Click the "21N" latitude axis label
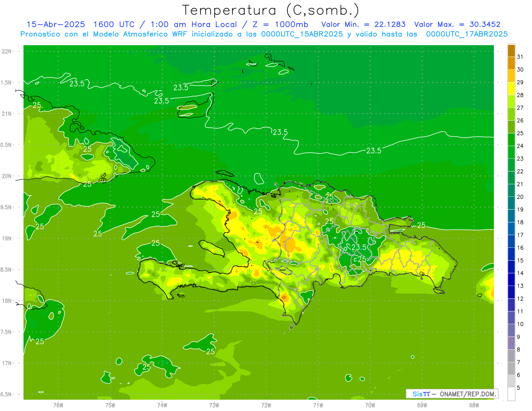Viewport: 532px width, 411px height. (7, 114)
